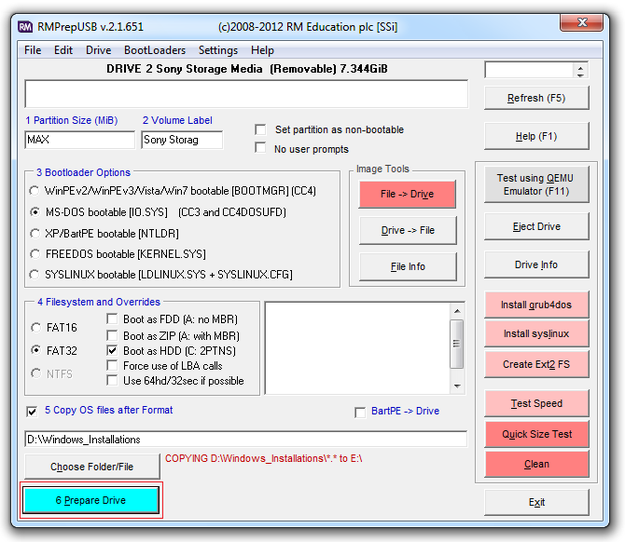Select the NTFS filesystem radio button
625x542 pixels.
(36, 373)
